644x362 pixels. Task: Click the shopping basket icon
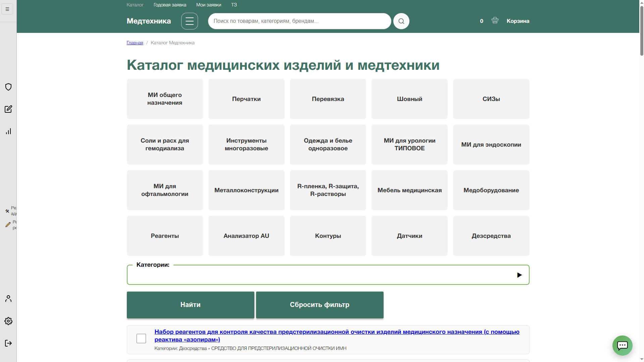[x=495, y=20]
